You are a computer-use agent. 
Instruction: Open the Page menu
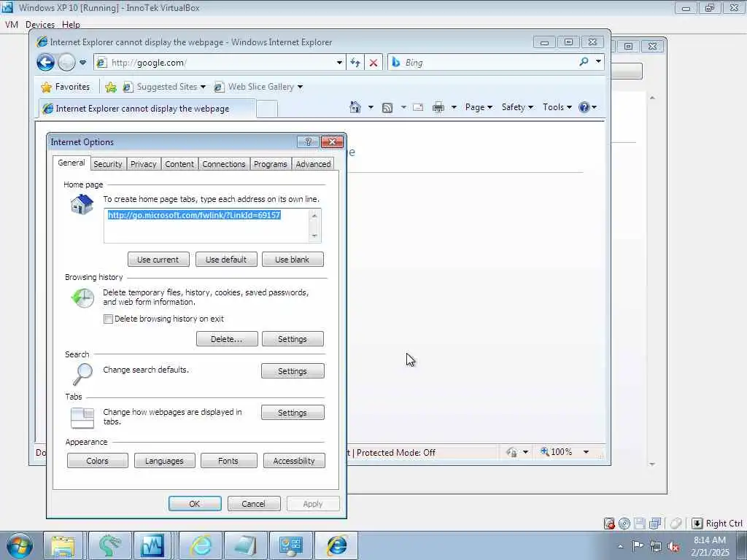tap(479, 107)
